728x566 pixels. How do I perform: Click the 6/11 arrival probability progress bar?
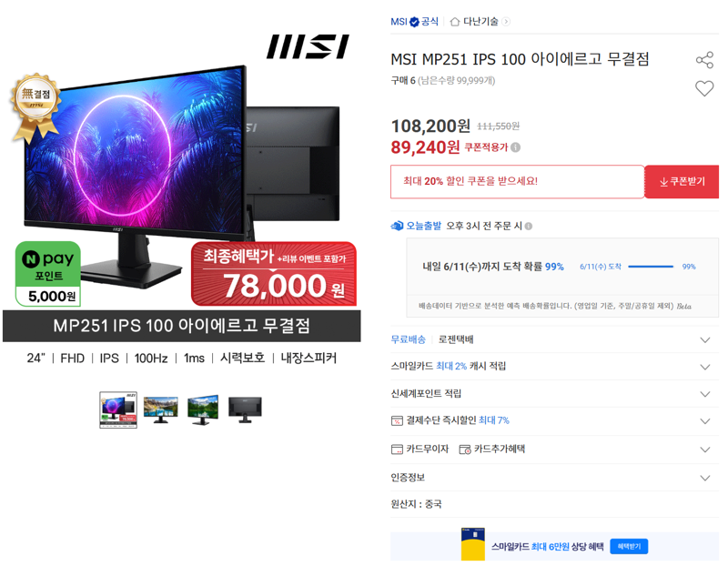coord(651,267)
